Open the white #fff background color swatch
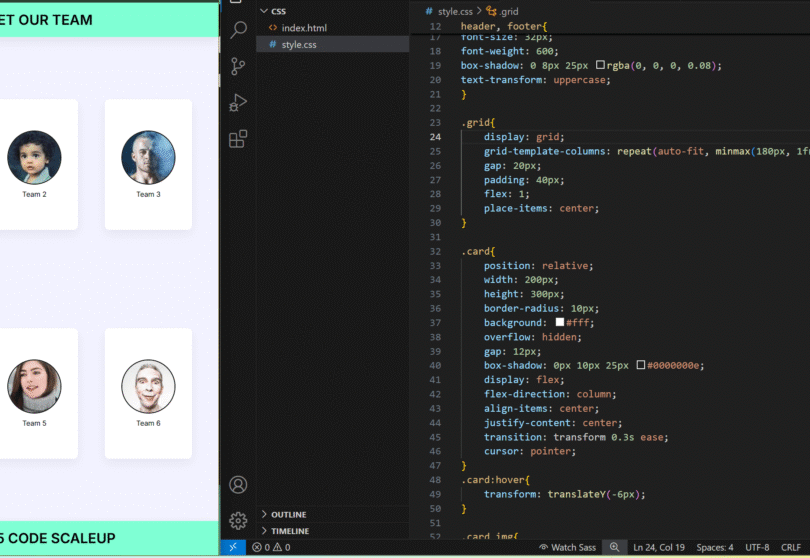Image resolution: width=810 pixels, height=558 pixels. click(x=560, y=323)
